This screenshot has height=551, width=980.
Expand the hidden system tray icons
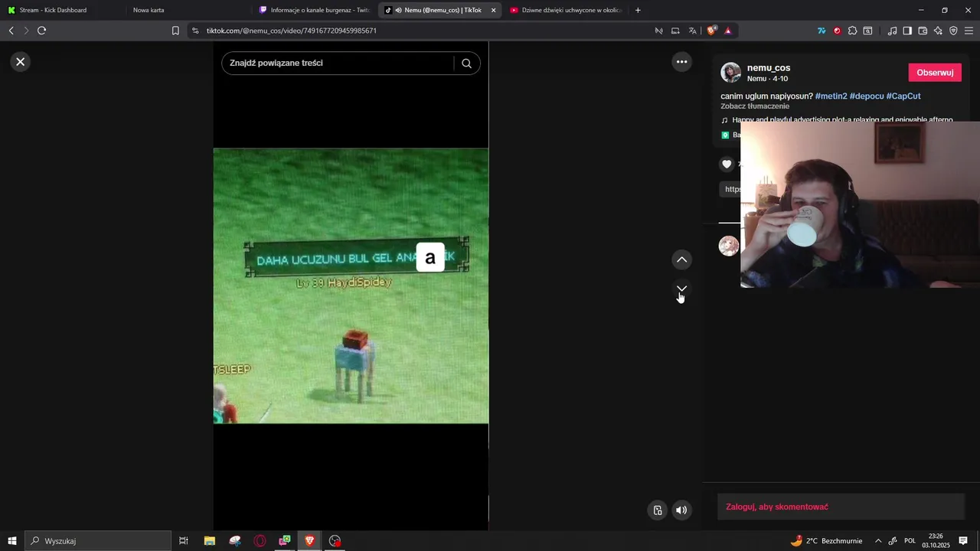pos(878,541)
